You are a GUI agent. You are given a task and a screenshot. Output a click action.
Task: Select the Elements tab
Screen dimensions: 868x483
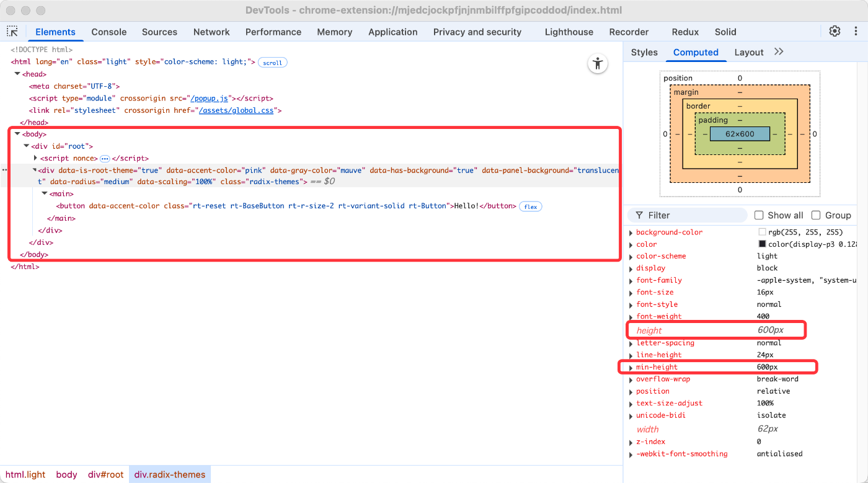click(x=55, y=32)
